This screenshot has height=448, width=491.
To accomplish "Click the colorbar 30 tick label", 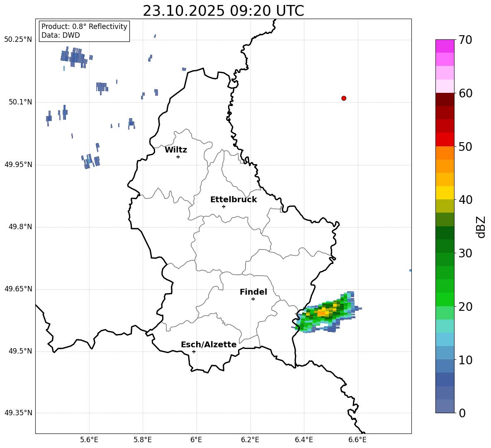I will 465,253.
